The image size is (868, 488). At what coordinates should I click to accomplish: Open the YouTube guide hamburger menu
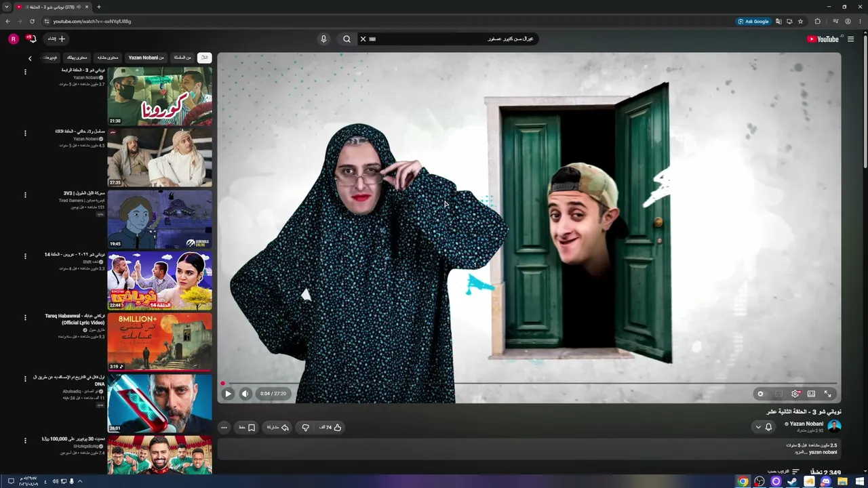pyautogui.click(x=851, y=39)
